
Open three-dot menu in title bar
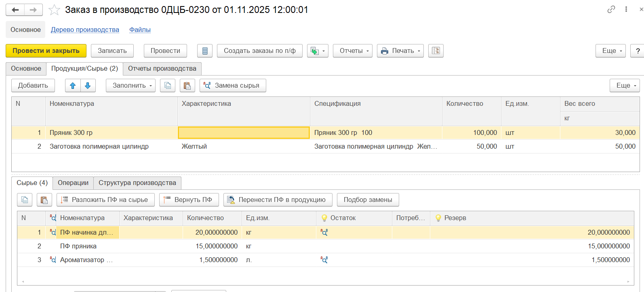coord(626,9)
